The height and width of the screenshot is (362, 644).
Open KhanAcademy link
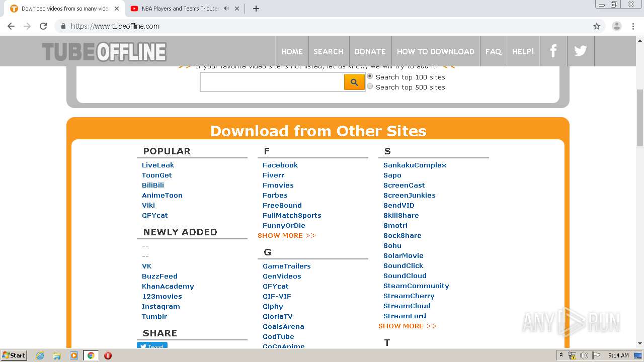pos(168,286)
